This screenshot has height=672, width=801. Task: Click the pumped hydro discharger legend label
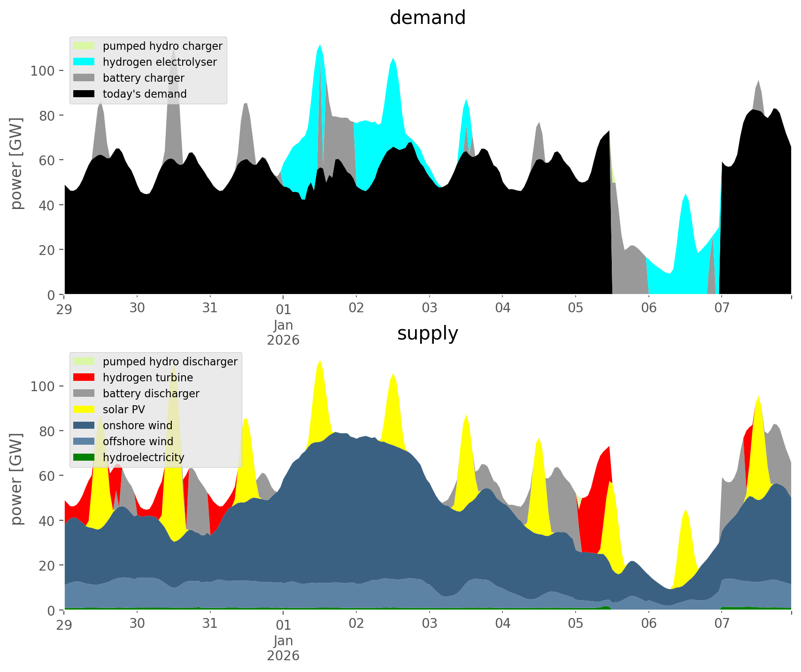pos(170,362)
